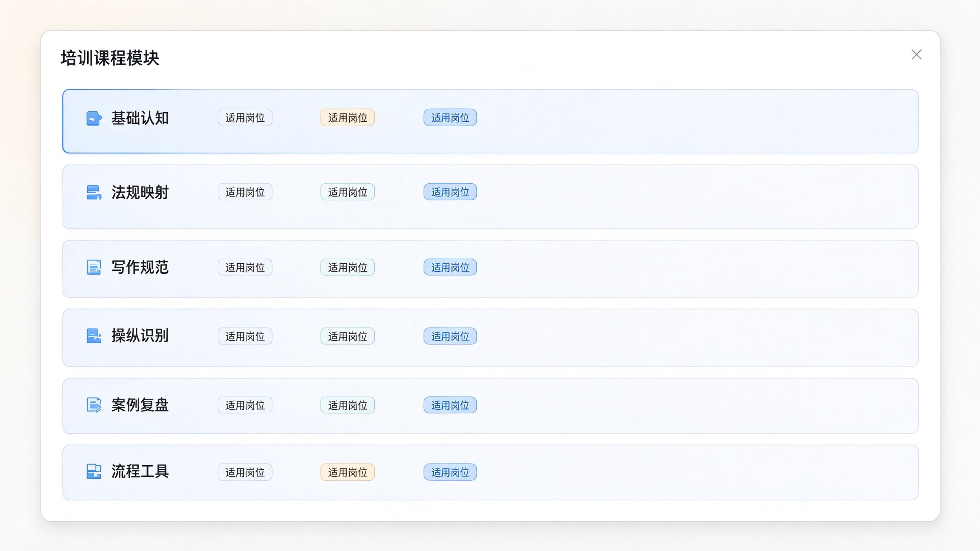
Task: Click the 培训课程模块 dialog heading
Action: coord(110,58)
